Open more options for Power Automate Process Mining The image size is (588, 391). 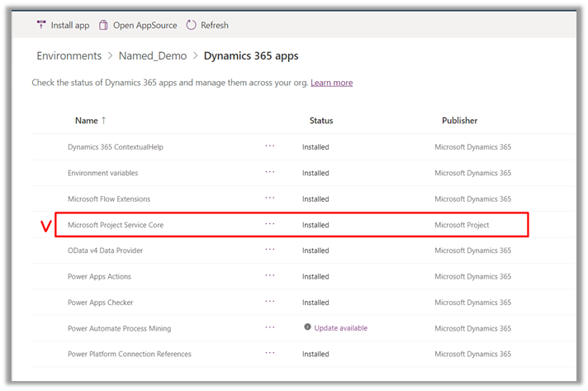point(269,327)
